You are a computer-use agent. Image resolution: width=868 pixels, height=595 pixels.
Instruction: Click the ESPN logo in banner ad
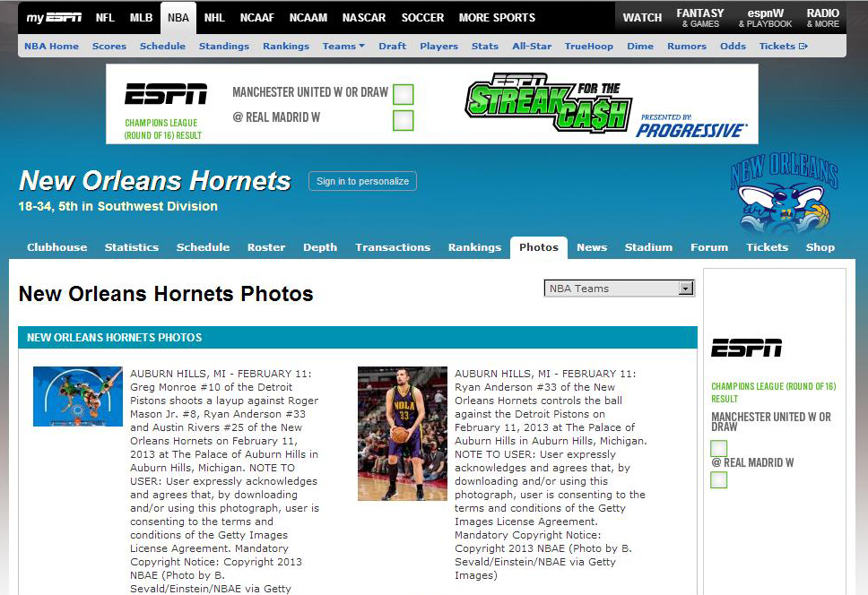tap(165, 94)
